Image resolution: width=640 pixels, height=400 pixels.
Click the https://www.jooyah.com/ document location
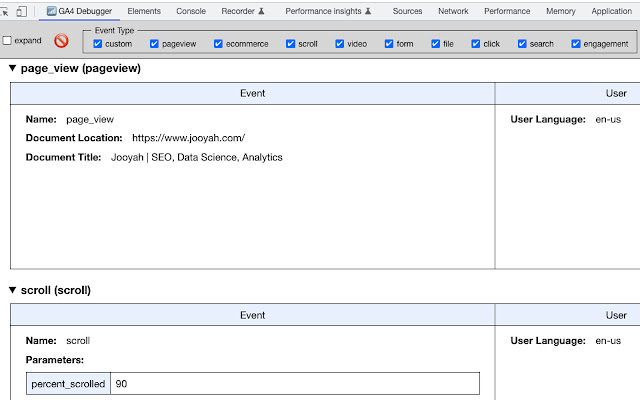(x=189, y=138)
